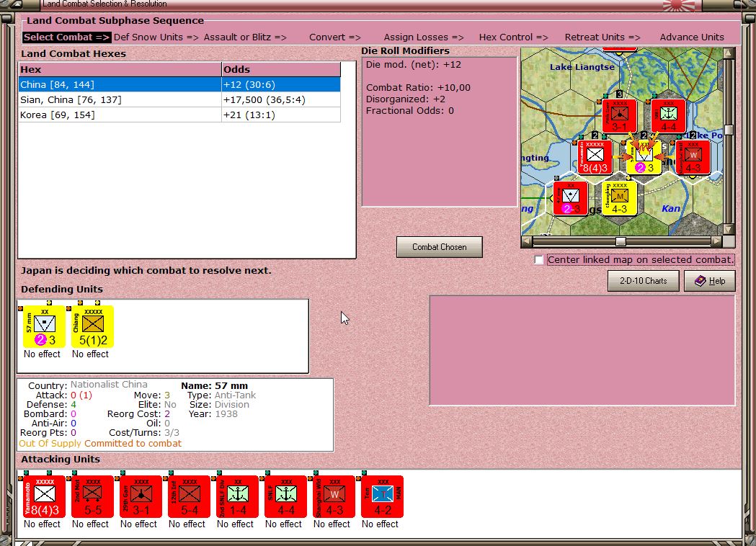Viewport: 756px width, 546px height.
Task: Click the empty pink message panel
Action: (x=582, y=350)
